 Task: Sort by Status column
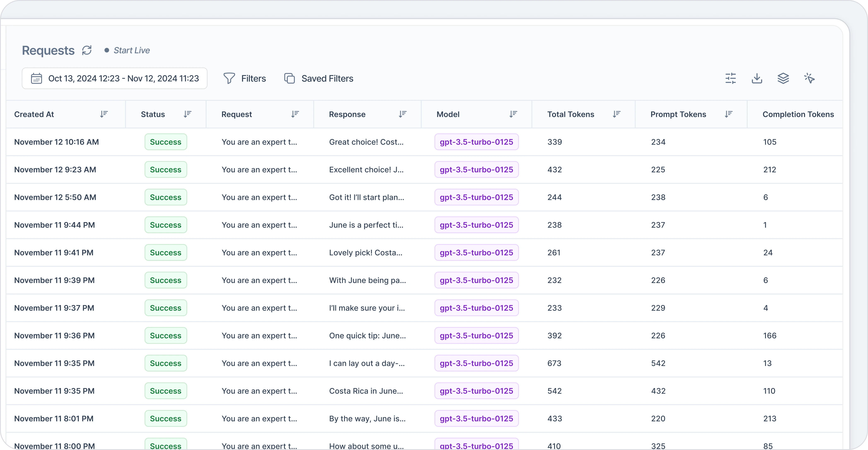[187, 114]
